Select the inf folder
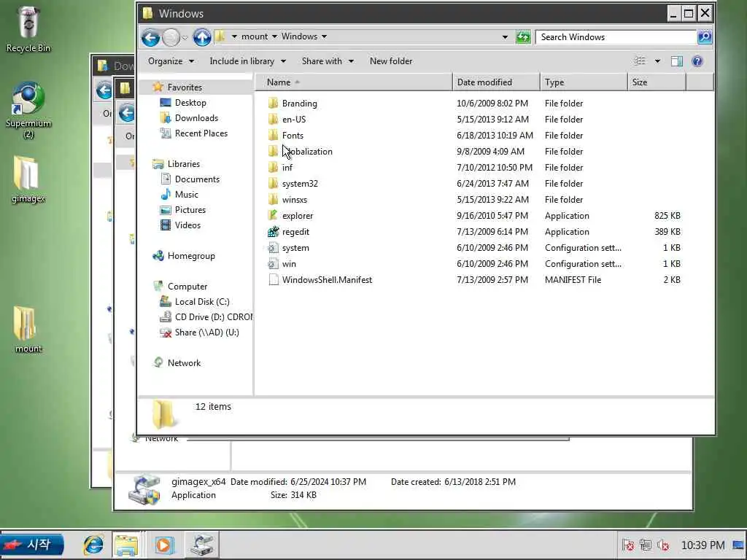Image resolution: width=747 pixels, height=560 pixels. coord(287,168)
